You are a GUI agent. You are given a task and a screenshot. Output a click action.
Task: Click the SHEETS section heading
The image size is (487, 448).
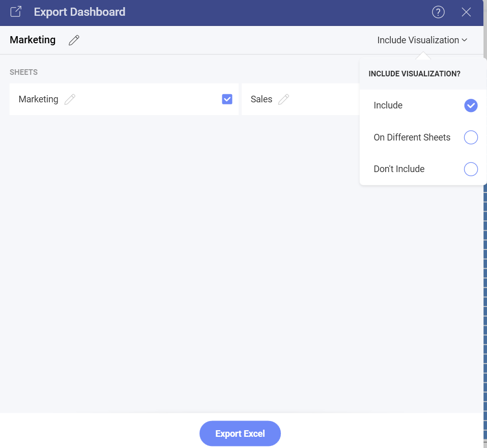pyautogui.click(x=23, y=72)
